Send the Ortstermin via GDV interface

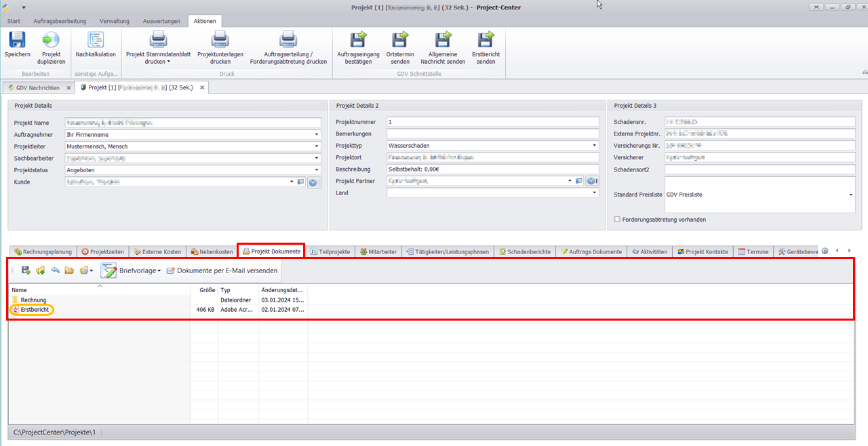[400, 40]
